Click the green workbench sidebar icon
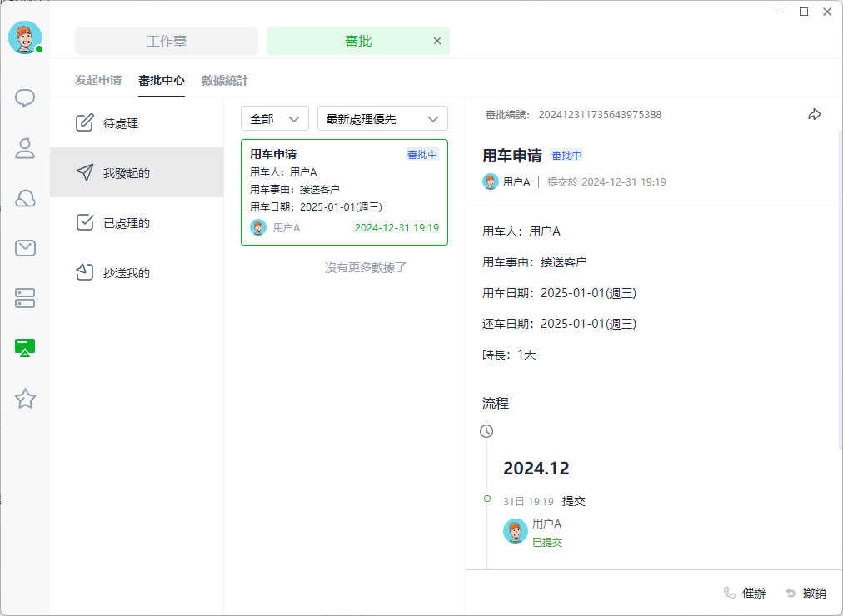Image resolution: width=843 pixels, height=616 pixels. (x=25, y=348)
